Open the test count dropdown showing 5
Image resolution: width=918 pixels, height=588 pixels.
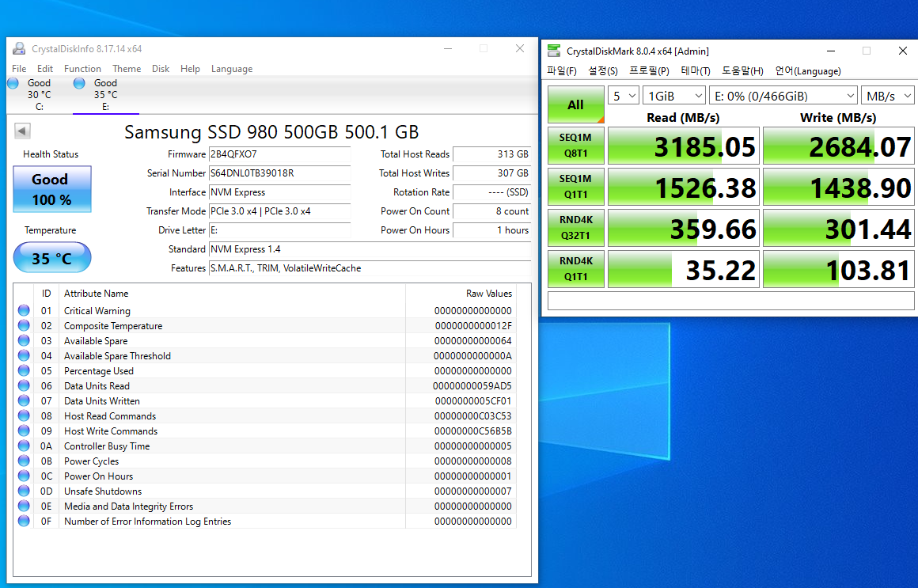pyautogui.click(x=623, y=96)
